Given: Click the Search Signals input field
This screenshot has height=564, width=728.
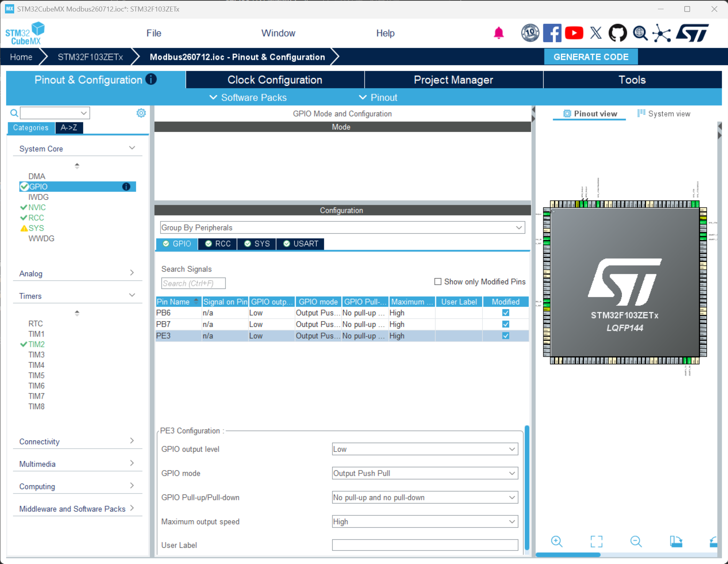Looking at the screenshot, I should (193, 283).
